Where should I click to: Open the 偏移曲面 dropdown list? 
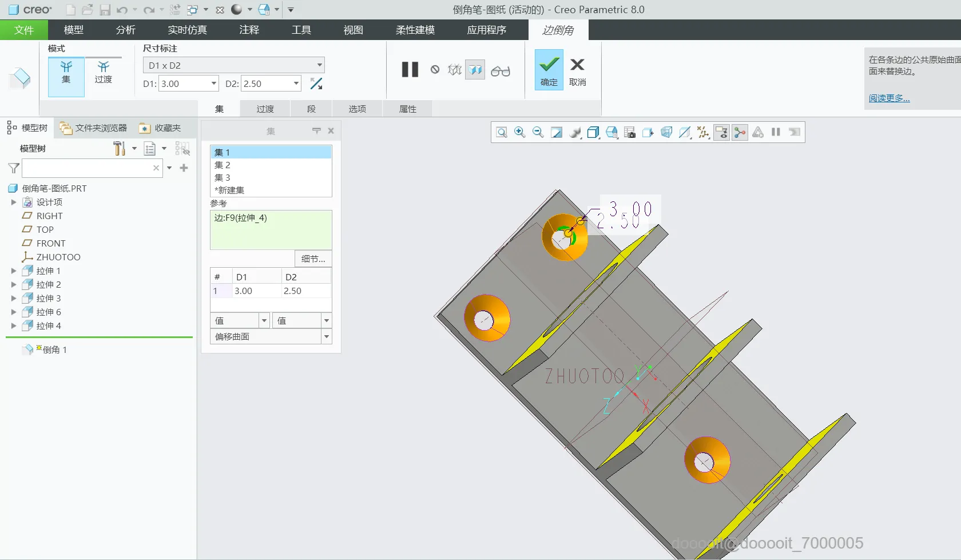327,337
